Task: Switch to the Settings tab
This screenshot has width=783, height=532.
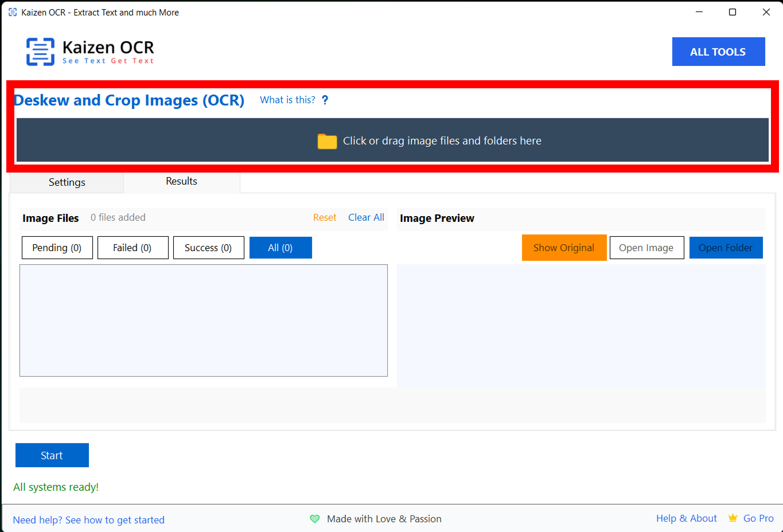Action: [x=67, y=182]
